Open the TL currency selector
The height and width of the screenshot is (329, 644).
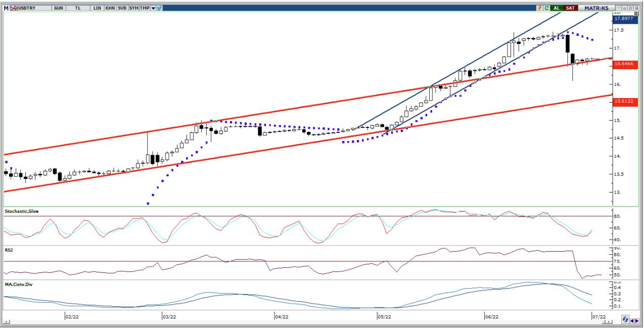coord(78,8)
